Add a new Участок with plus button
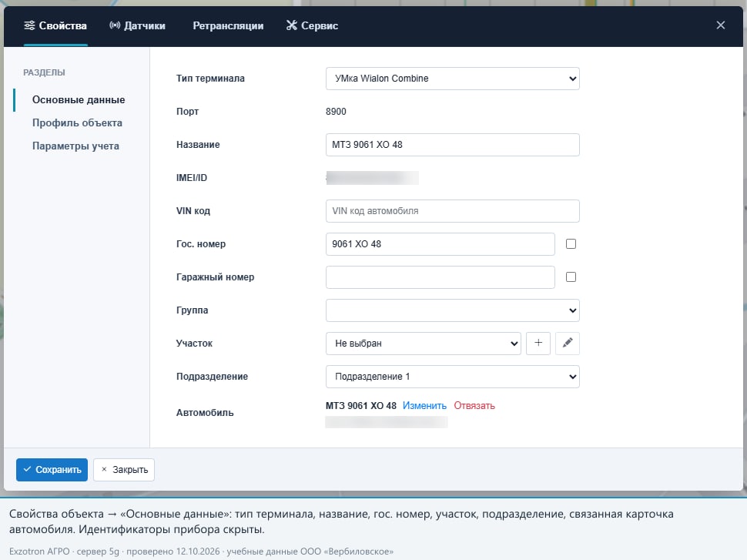This screenshot has width=747, height=560. tap(538, 343)
